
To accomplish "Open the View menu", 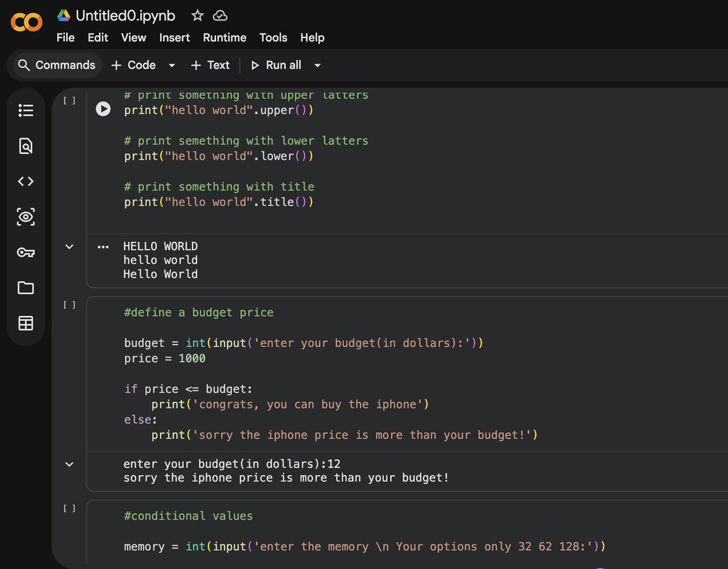I will tap(133, 38).
